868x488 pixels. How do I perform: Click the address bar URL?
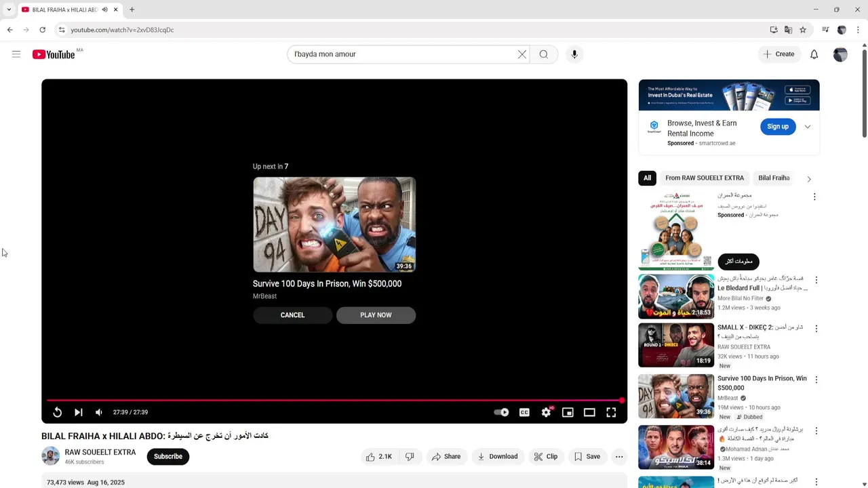point(122,30)
